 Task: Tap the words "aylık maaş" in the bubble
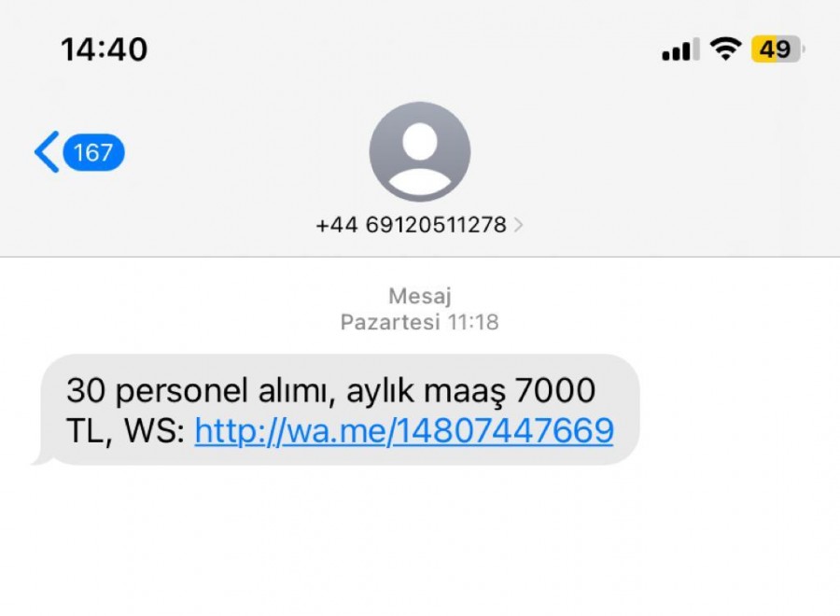point(426,391)
